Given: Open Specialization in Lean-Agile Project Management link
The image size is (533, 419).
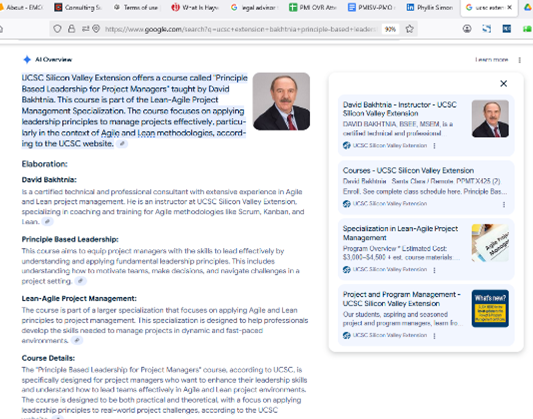Looking at the screenshot, I should point(400,233).
